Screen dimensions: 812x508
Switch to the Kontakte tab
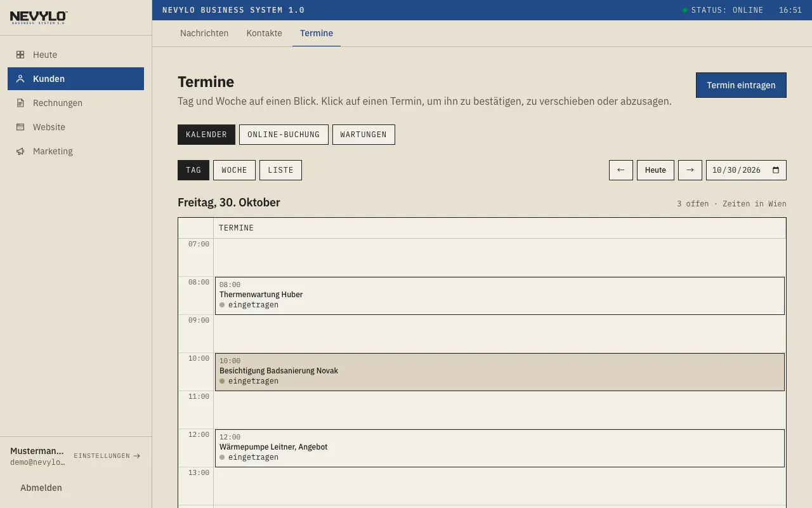[264, 33]
